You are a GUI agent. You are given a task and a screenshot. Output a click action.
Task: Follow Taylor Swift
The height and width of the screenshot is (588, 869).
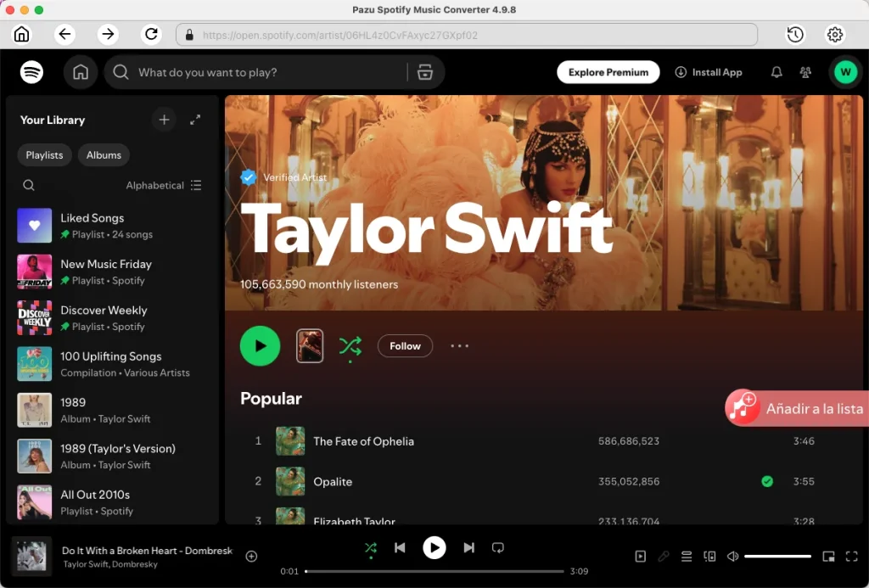(405, 345)
